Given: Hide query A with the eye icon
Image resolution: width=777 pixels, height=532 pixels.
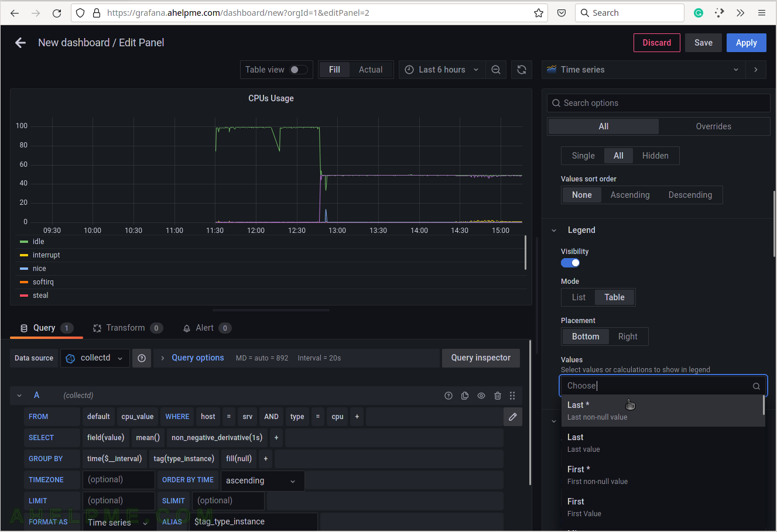Looking at the screenshot, I should 481,396.
